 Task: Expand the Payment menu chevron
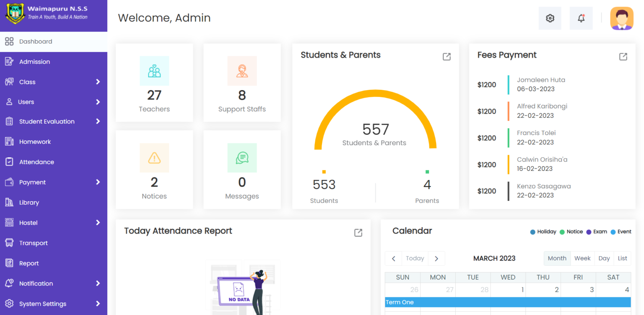pos(98,182)
